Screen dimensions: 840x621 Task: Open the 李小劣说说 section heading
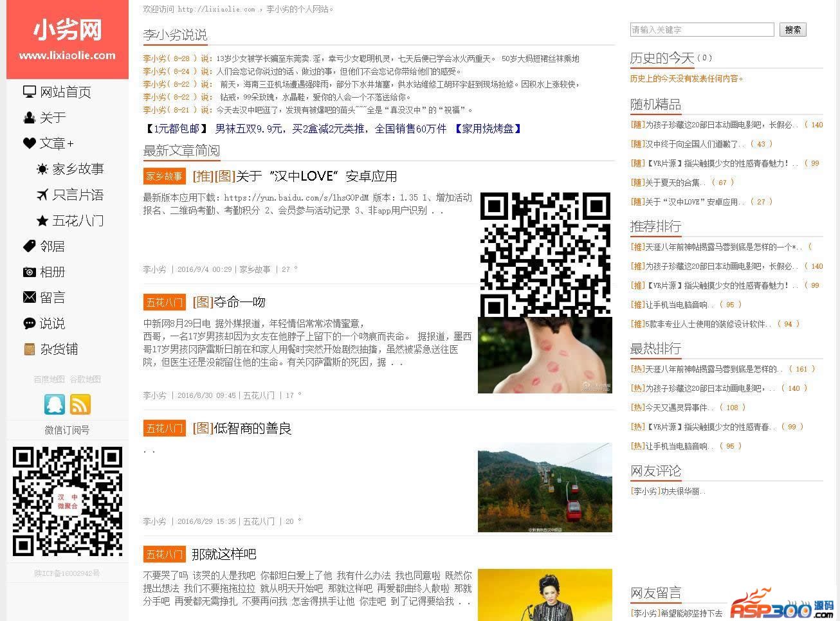tap(175, 35)
